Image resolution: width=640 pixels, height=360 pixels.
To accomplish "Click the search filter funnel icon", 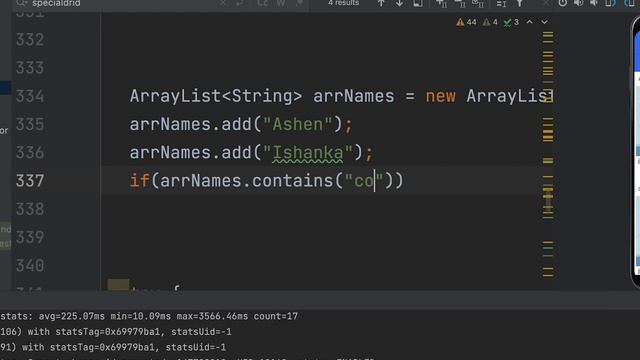I will pos(520,3).
